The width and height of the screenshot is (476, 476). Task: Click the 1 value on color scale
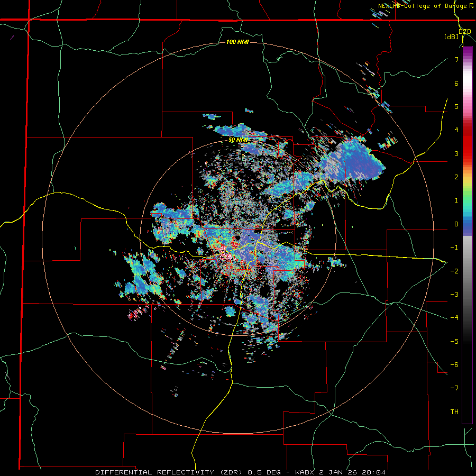[x=456, y=200]
